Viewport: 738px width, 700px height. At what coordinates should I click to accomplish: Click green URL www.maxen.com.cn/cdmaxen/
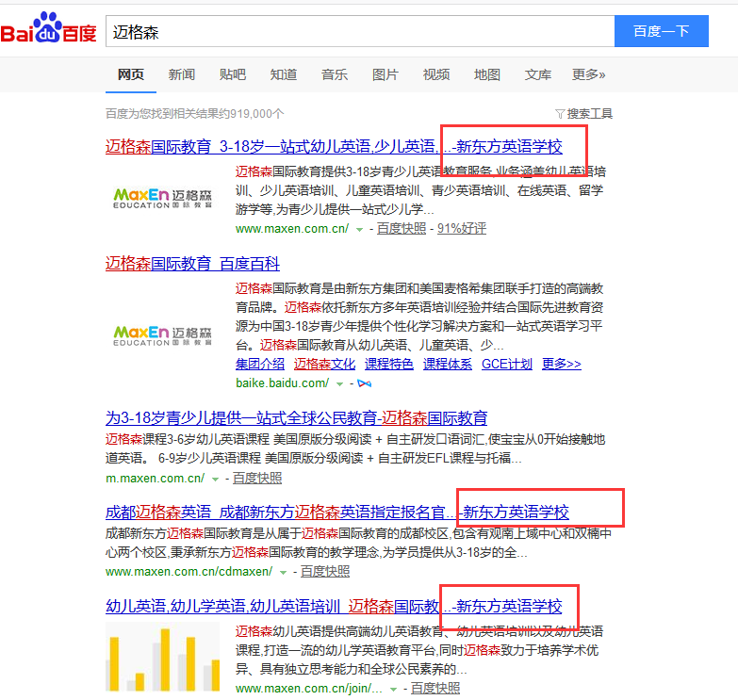(x=189, y=572)
